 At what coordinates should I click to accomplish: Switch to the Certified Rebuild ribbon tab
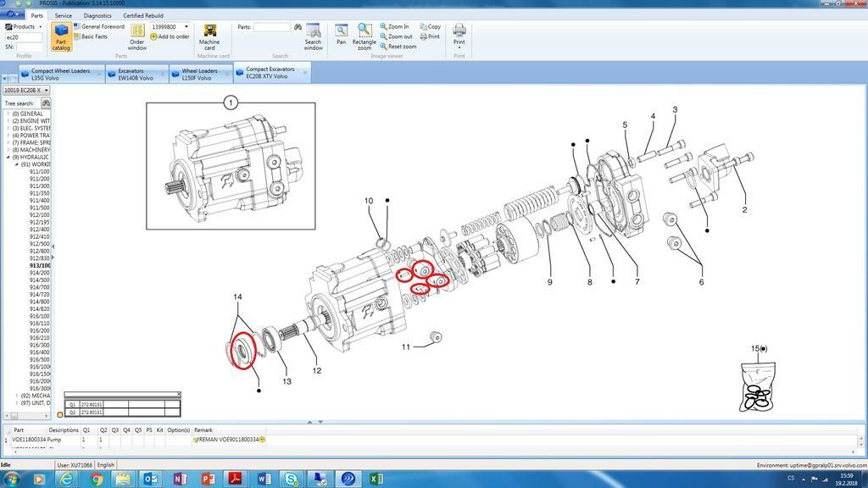click(142, 15)
